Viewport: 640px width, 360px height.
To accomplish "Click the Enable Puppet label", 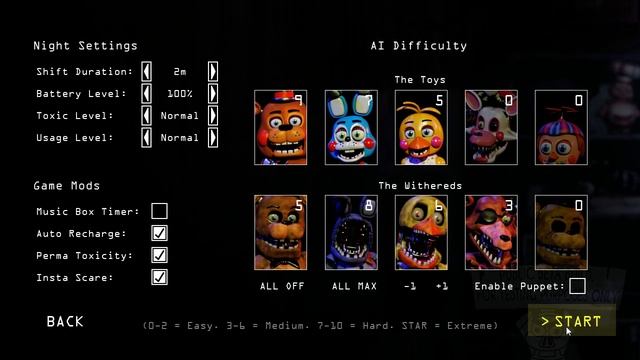I will (519, 287).
